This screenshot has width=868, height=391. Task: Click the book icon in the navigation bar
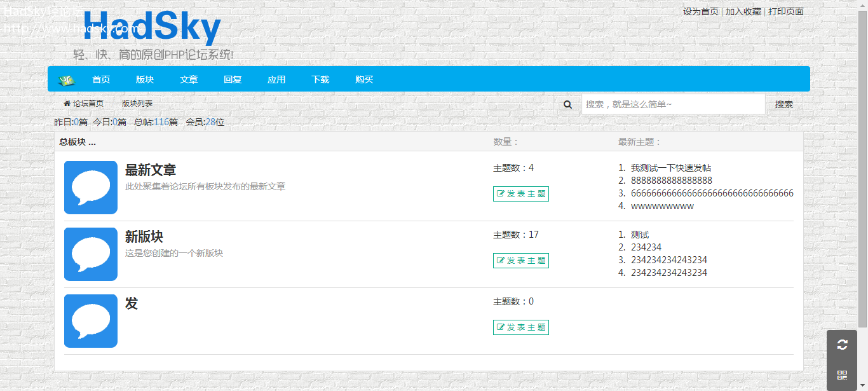[x=67, y=80]
